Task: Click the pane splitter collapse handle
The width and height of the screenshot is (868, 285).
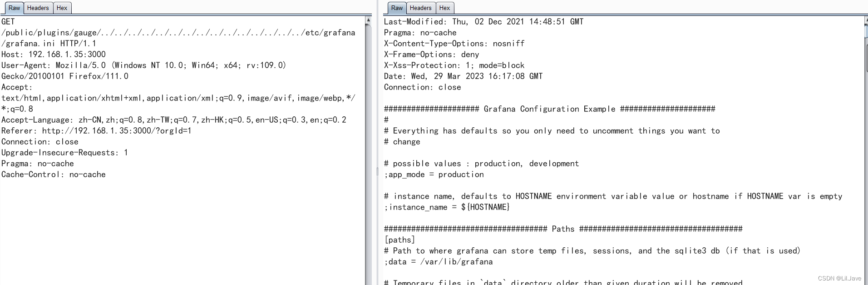Action: click(x=377, y=171)
